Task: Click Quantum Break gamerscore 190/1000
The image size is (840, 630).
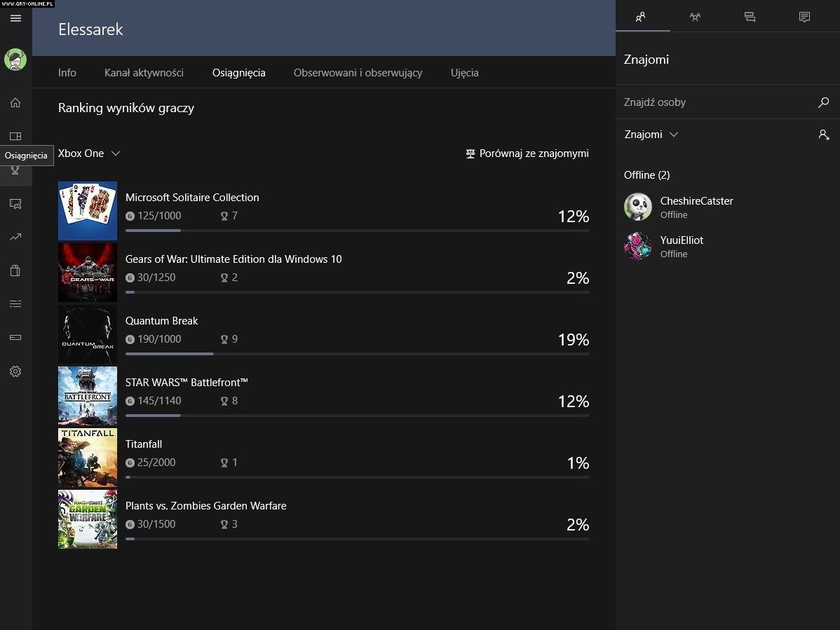Action: pyautogui.click(x=159, y=338)
